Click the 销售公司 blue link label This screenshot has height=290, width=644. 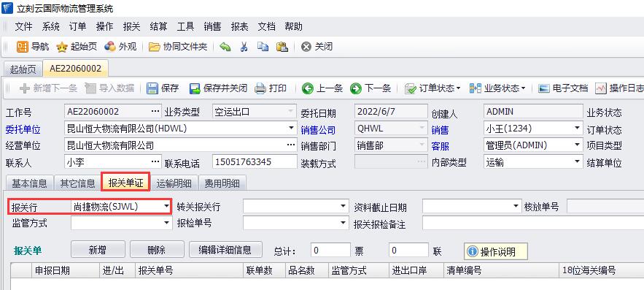pyautogui.click(x=318, y=130)
